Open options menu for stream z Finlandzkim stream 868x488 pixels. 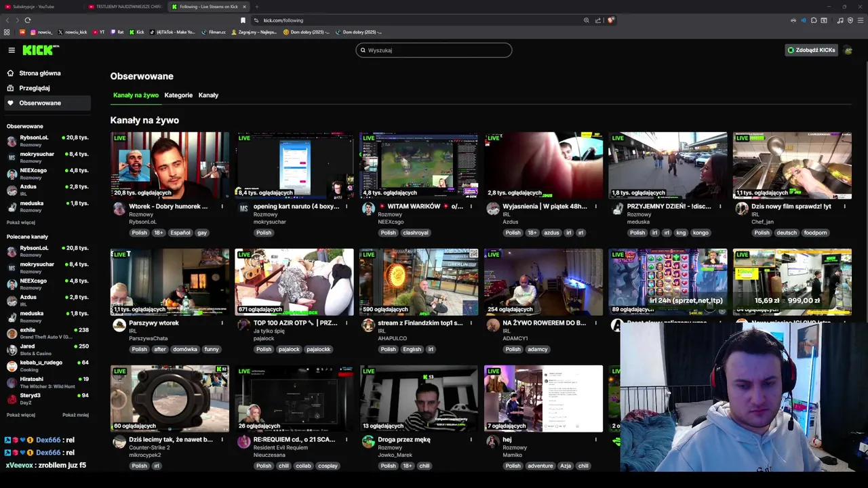pyautogui.click(x=471, y=323)
